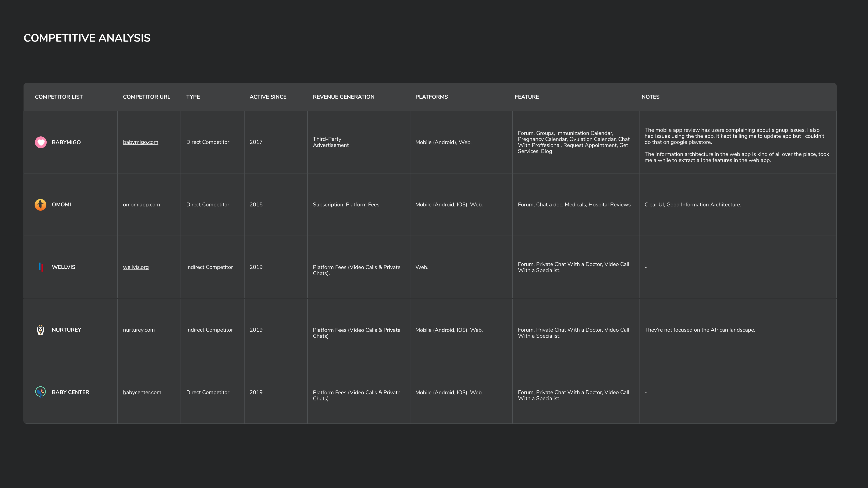Click the orange Omomi logo icon

click(x=40, y=205)
